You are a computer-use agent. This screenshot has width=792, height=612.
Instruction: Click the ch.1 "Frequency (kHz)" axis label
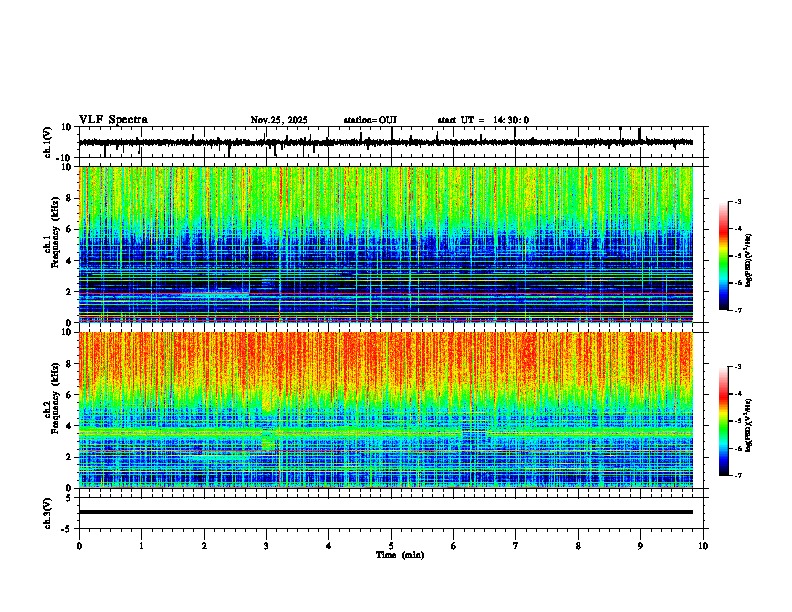pos(55,233)
